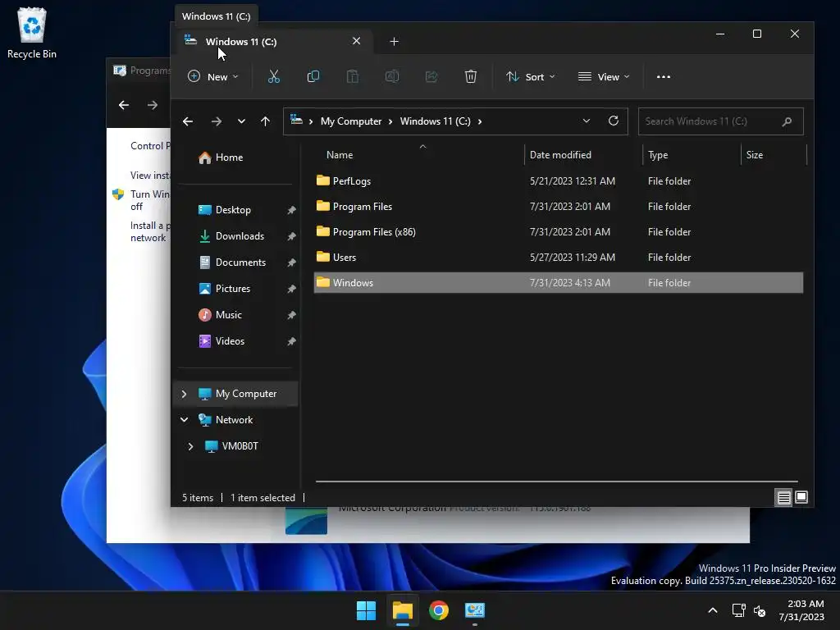Switch to large thumbnails view icon
This screenshot has height=630, width=840.
[x=801, y=497]
